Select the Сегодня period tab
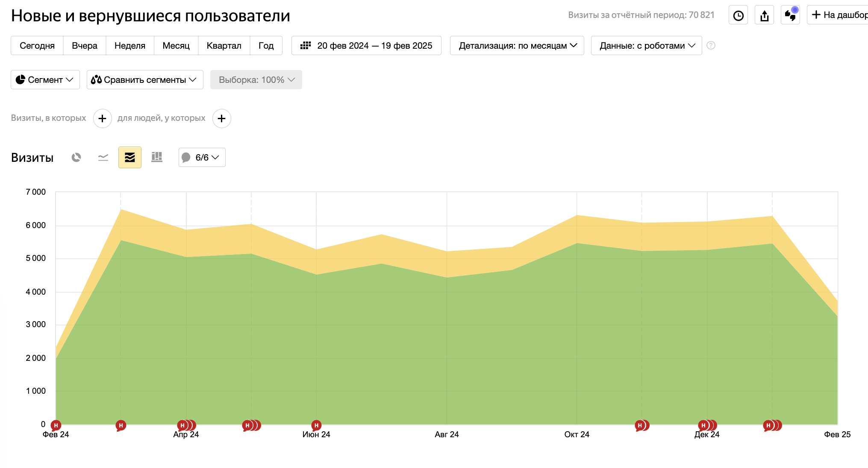868x468 pixels. (x=37, y=46)
